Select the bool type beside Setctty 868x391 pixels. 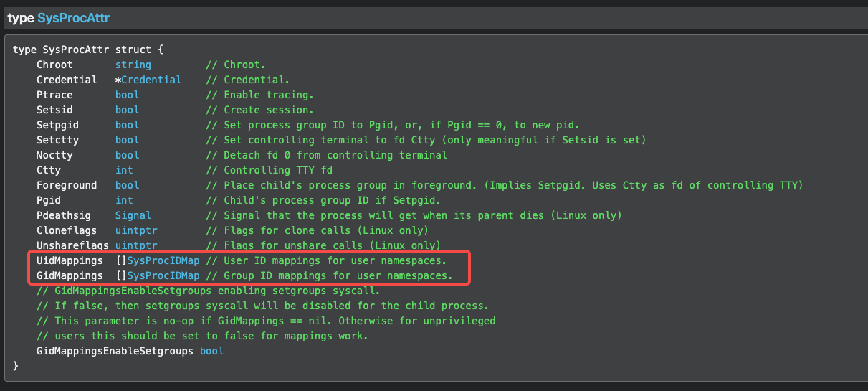(x=128, y=140)
